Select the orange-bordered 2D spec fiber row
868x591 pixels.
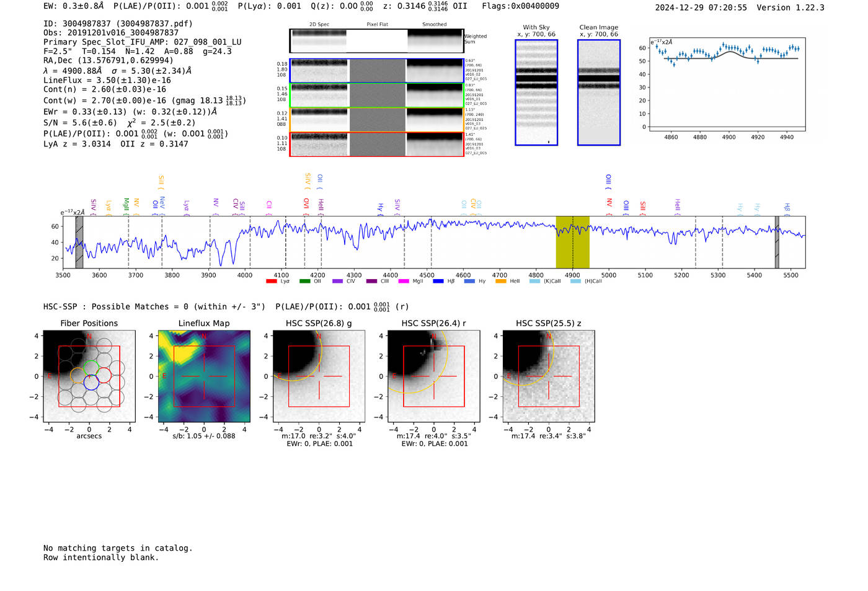click(376, 120)
